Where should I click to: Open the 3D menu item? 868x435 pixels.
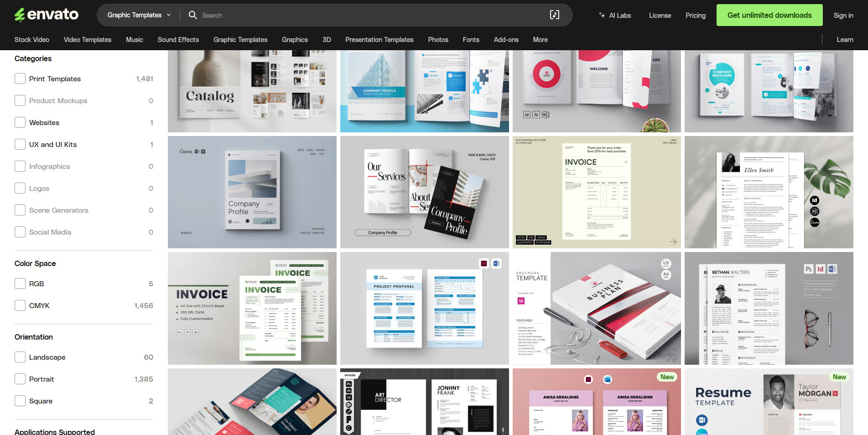[x=327, y=40]
